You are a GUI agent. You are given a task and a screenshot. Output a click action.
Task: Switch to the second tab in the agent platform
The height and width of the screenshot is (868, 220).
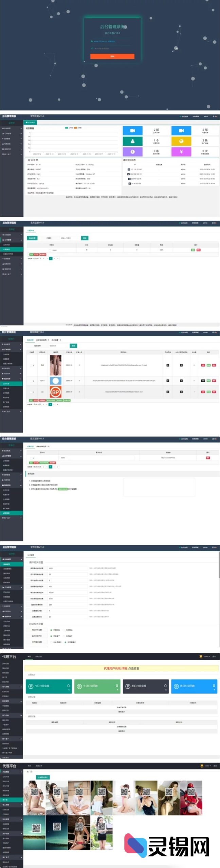tap(39, 656)
